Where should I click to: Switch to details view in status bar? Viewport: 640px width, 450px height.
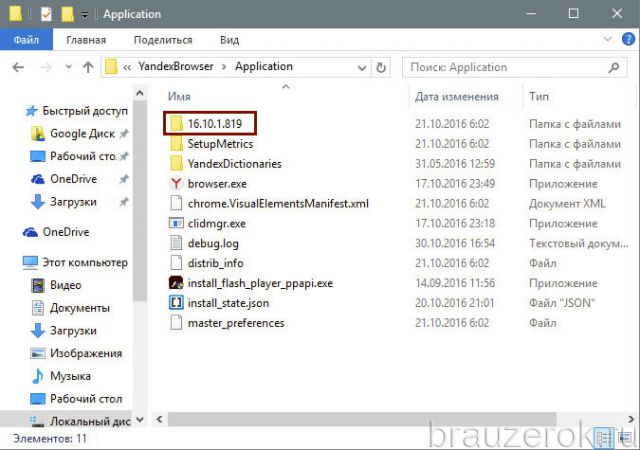602,438
